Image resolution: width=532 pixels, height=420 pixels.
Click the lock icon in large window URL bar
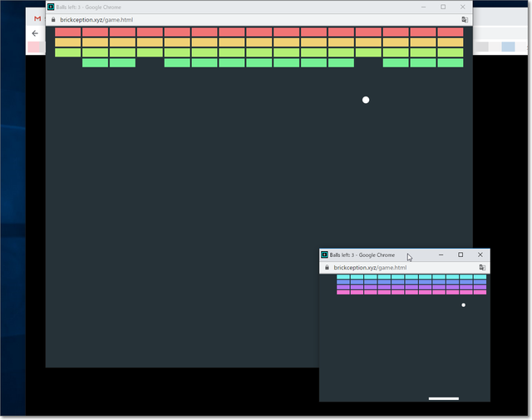[x=53, y=19]
